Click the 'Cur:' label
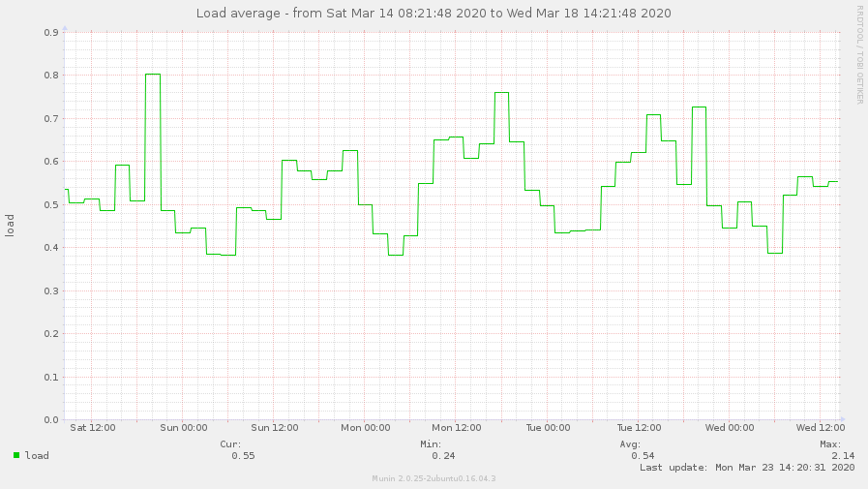Viewport: 868px width, 489px height. click(x=230, y=444)
